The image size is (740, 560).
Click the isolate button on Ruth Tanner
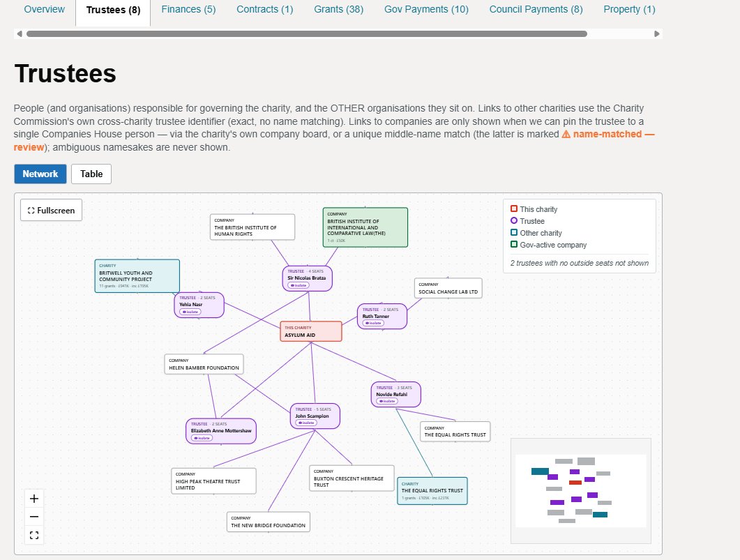click(x=373, y=323)
